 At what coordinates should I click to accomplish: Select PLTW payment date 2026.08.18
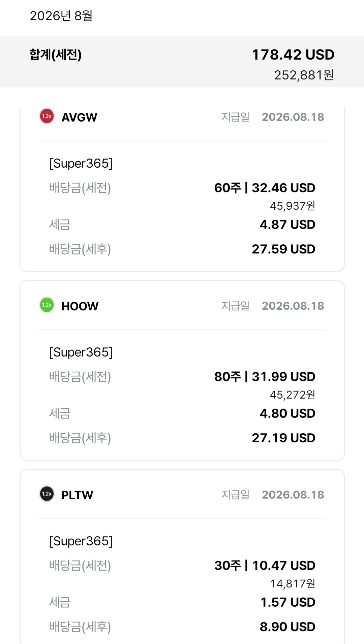tap(293, 495)
